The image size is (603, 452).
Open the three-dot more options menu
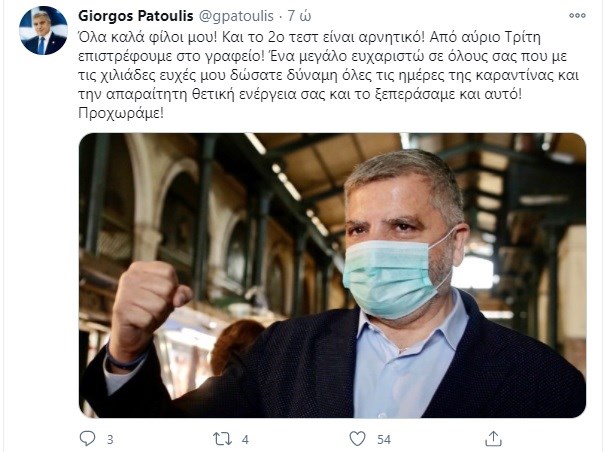coord(577,15)
